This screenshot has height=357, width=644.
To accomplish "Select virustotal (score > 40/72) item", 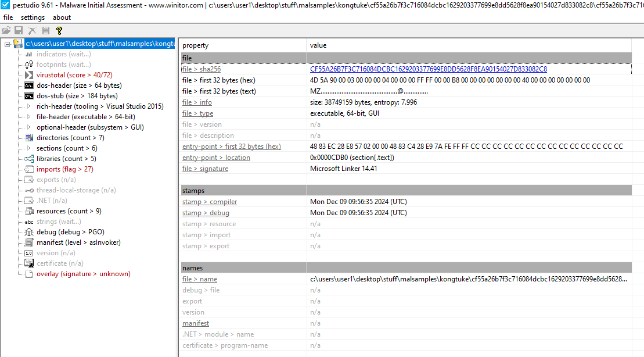I will (74, 75).
